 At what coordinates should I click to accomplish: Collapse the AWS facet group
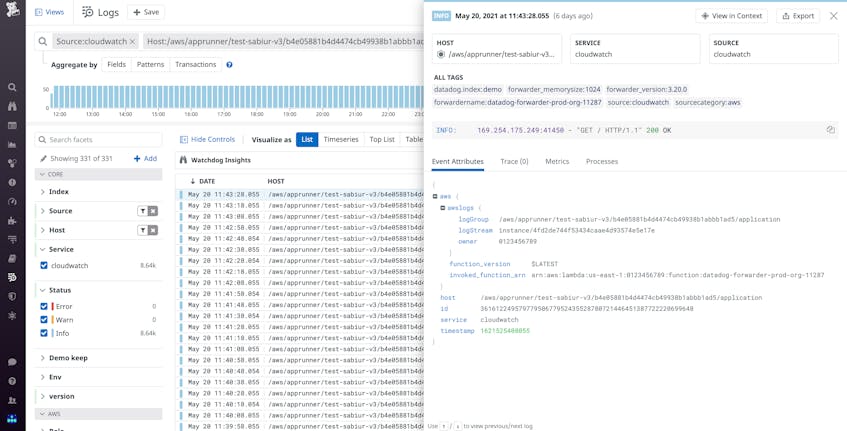98,414
